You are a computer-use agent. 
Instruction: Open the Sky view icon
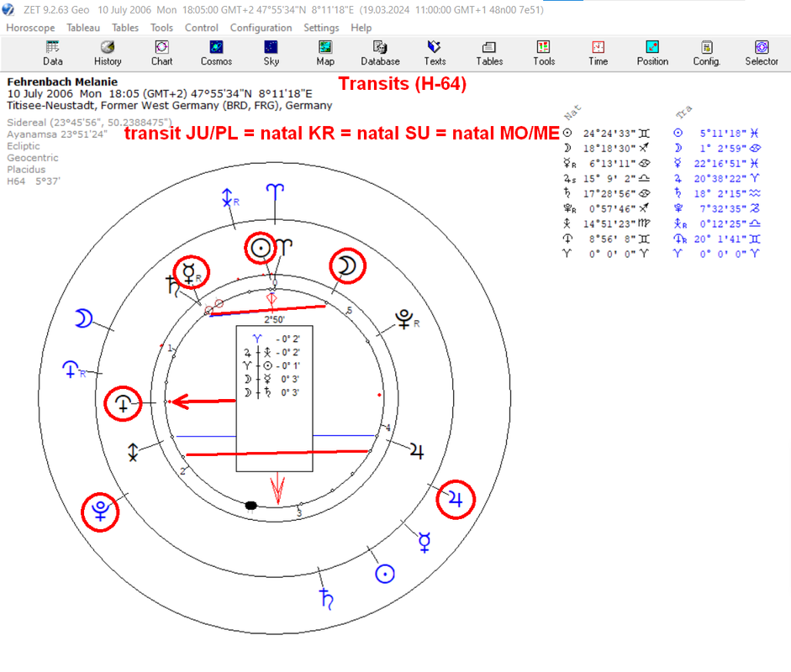(x=271, y=54)
